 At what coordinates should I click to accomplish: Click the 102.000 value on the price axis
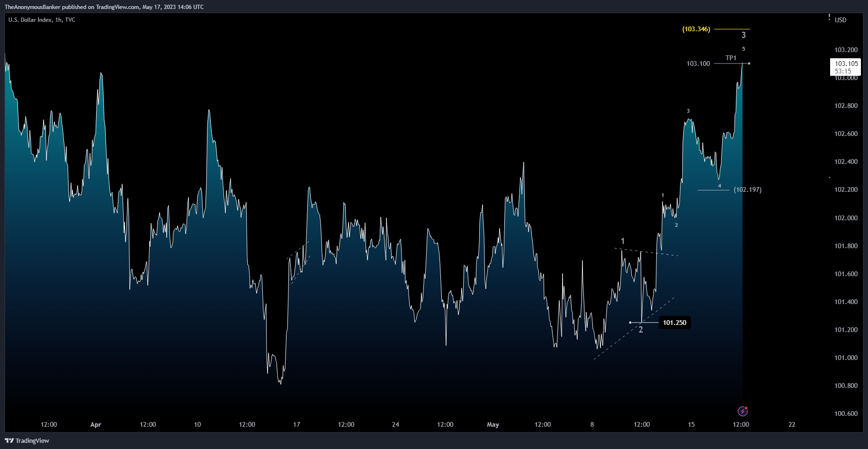pos(846,218)
